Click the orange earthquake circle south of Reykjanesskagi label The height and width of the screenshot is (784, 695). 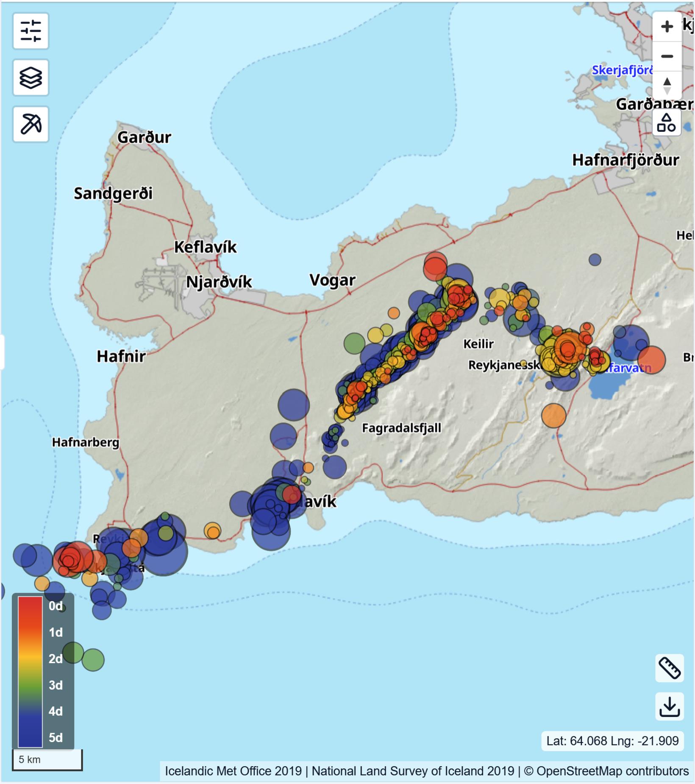click(x=553, y=415)
